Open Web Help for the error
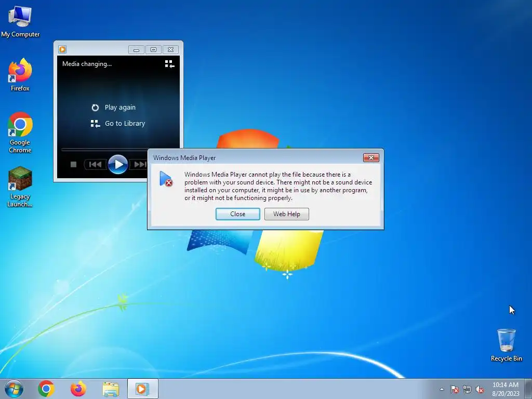This screenshot has height=399, width=532. click(287, 214)
